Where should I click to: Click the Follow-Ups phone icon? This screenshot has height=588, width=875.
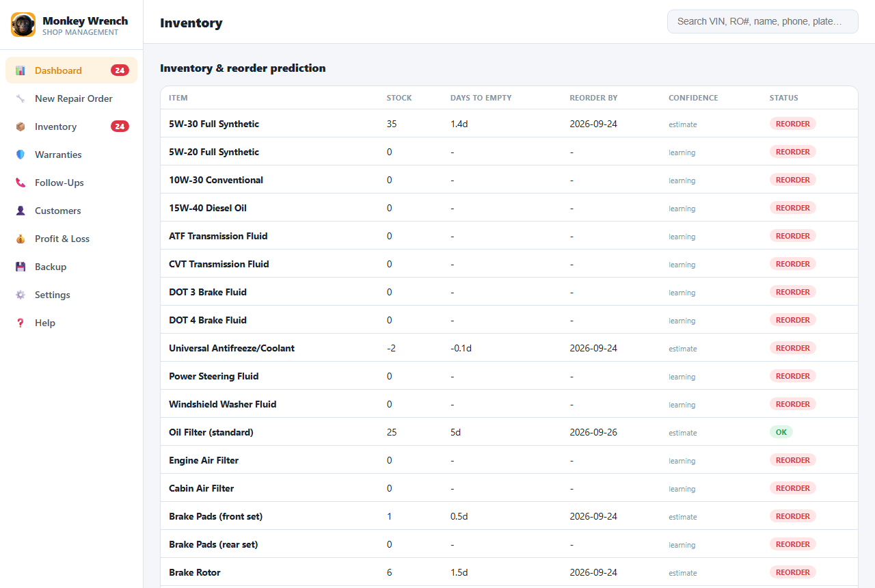pos(21,183)
